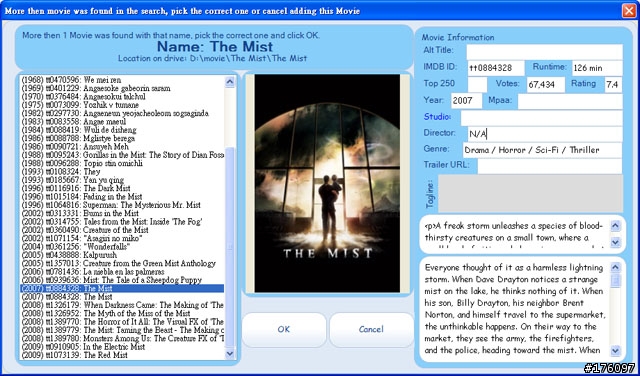Viewport: 640px width, 376px height.
Task: Select (1993) Yan yu qing entry
Action: pos(122,180)
